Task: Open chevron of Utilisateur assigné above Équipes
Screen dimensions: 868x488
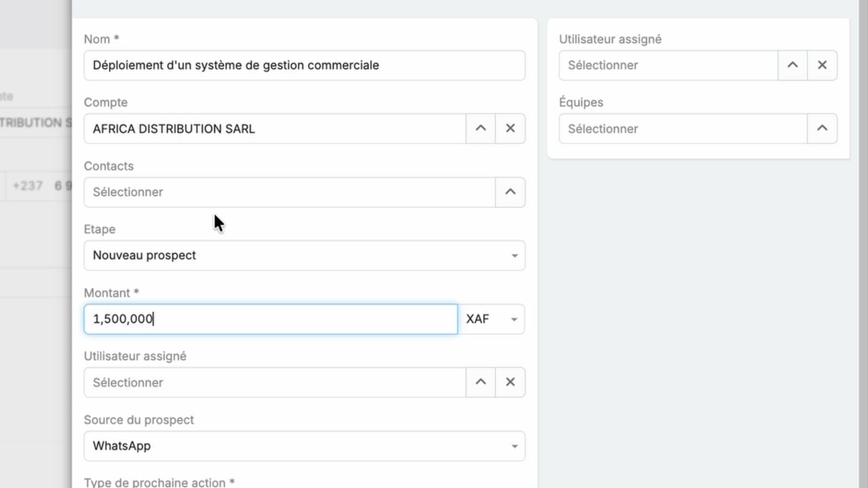Action: click(793, 65)
